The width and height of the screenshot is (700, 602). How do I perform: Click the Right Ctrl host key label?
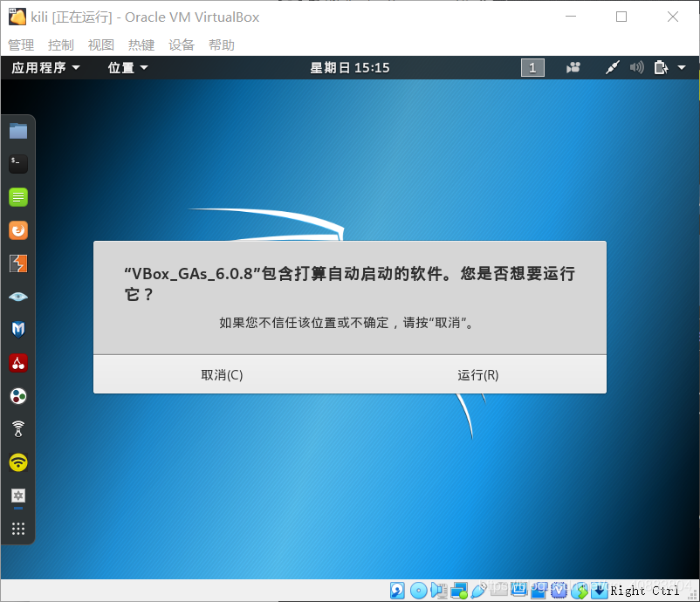645,591
